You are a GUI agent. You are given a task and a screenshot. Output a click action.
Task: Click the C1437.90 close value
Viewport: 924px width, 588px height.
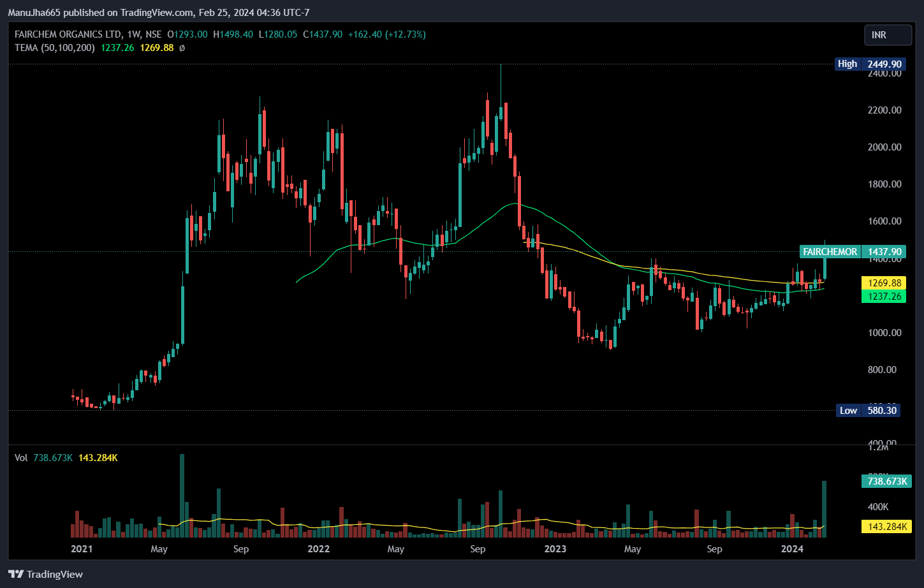323,34
